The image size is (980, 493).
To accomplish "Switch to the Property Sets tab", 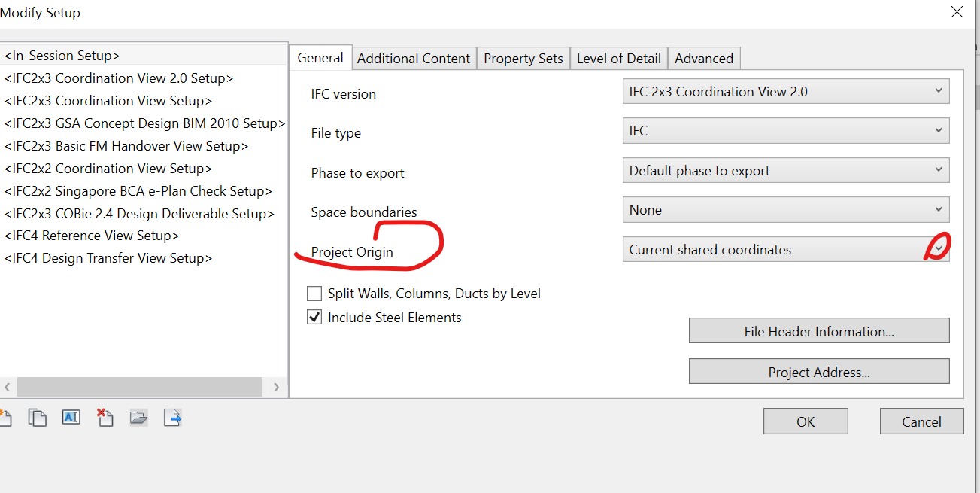I will (x=523, y=58).
